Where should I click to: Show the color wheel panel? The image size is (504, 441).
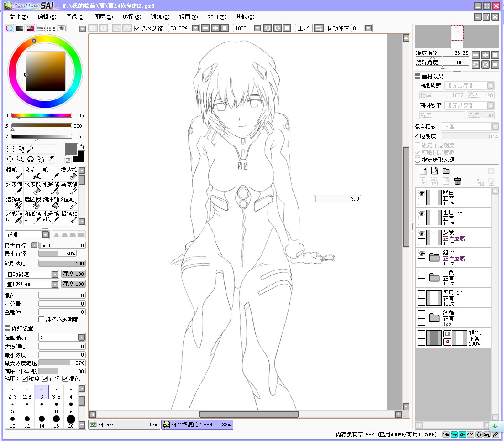9,28
